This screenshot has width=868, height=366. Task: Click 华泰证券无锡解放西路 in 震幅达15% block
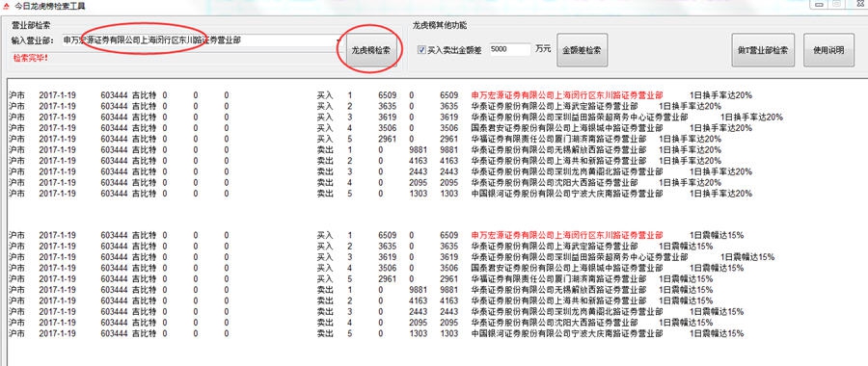click(558, 290)
